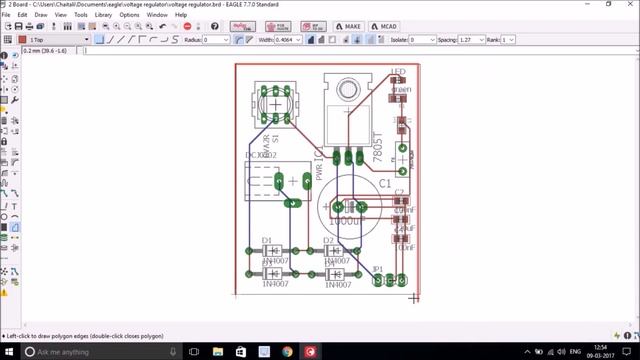Select solid polygon pour style

311,40
